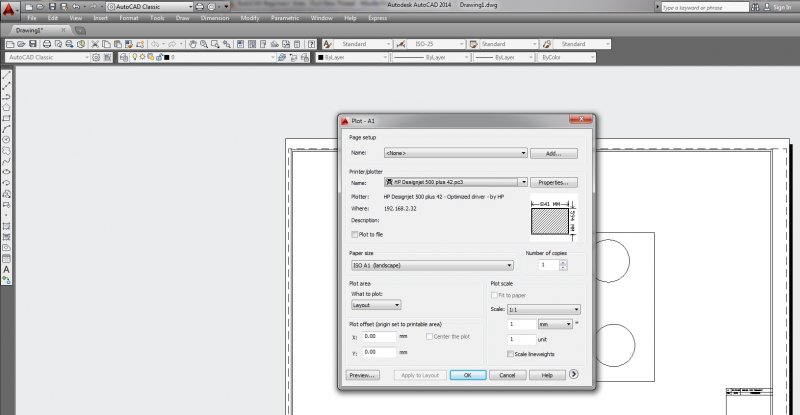Select the Line tool in Draw toolbar
Image resolution: width=800 pixels, height=415 pixels.
pyautogui.click(x=7, y=75)
